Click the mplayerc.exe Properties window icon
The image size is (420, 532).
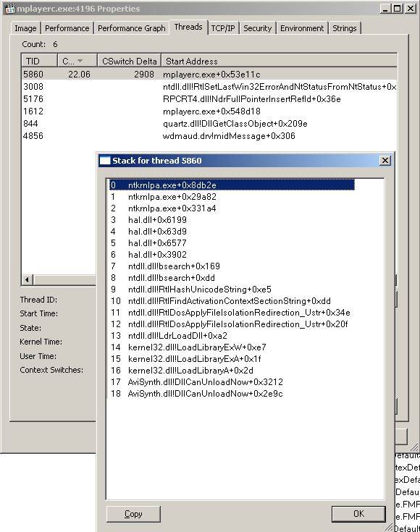(10, 9)
